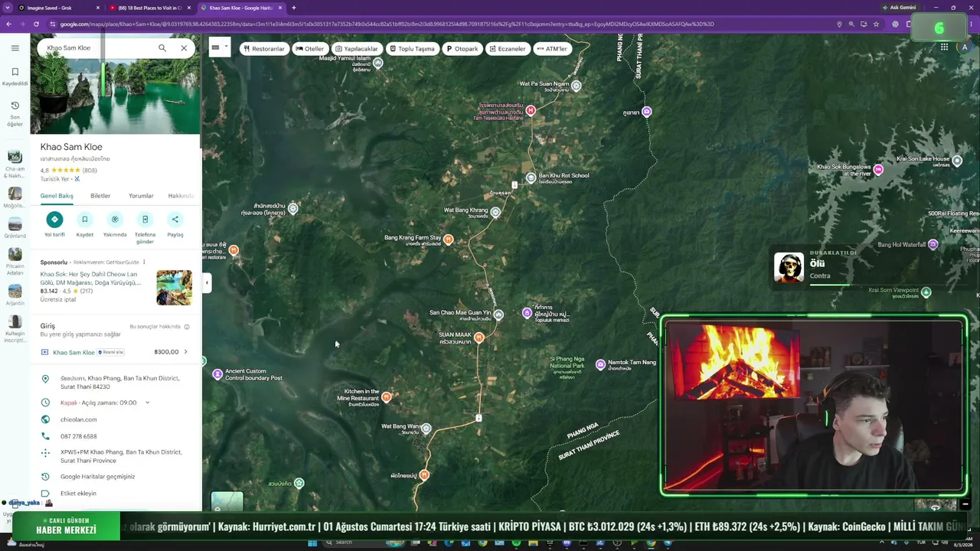Filter map by Toplu Taşıma chip
980x551 pixels.
pyautogui.click(x=412, y=49)
